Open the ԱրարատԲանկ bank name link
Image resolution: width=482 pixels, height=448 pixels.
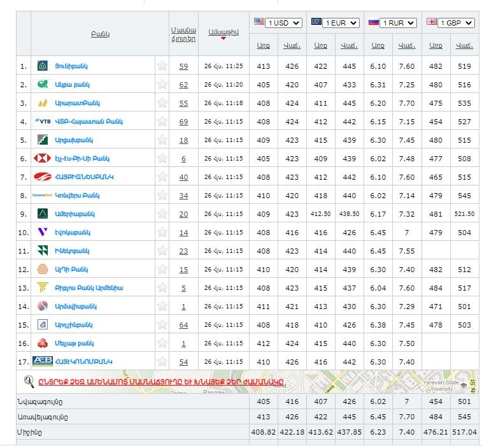click(77, 103)
